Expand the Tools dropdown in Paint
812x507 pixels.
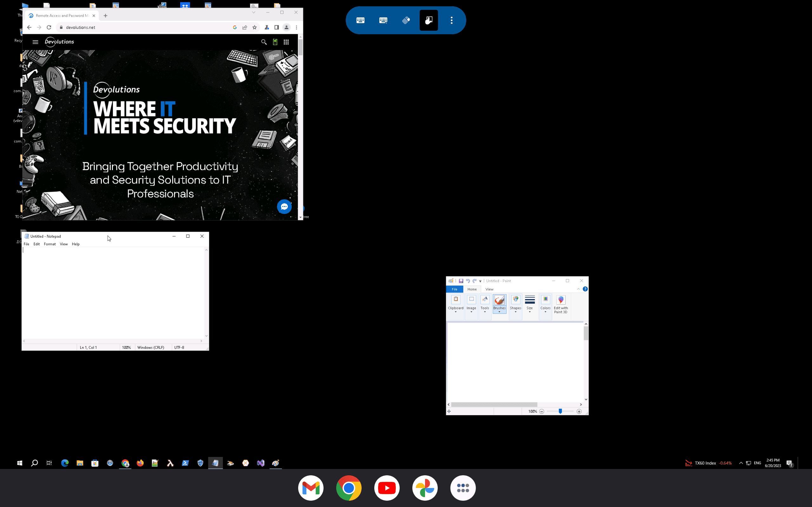(x=485, y=312)
